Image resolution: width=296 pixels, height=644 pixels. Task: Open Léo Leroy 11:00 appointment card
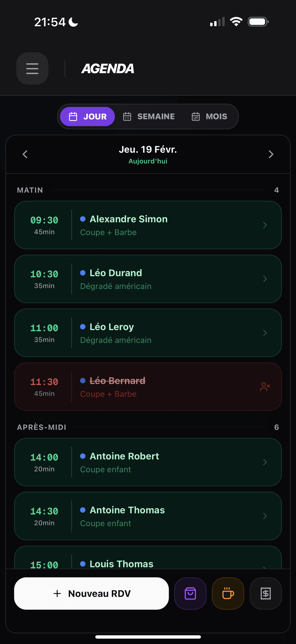click(x=148, y=333)
